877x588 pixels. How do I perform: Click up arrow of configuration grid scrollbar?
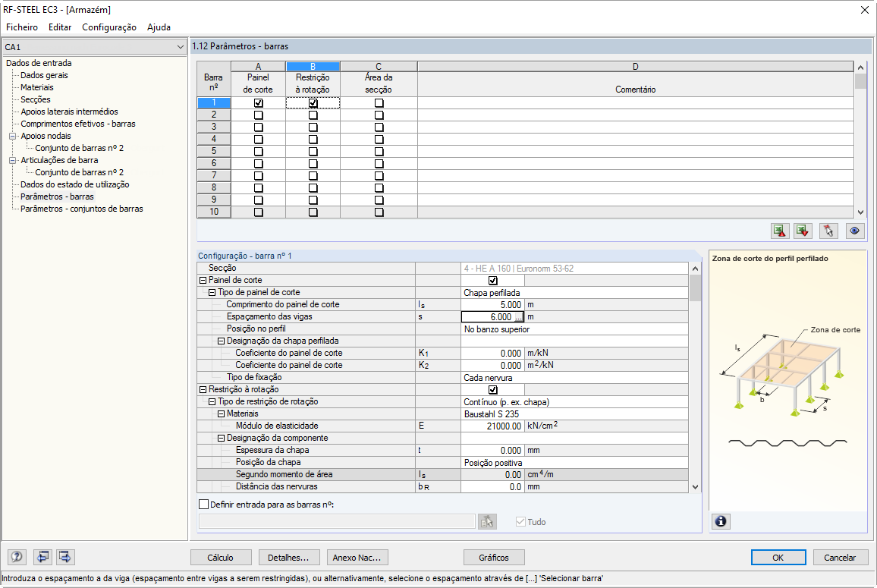pyautogui.click(x=695, y=269)
